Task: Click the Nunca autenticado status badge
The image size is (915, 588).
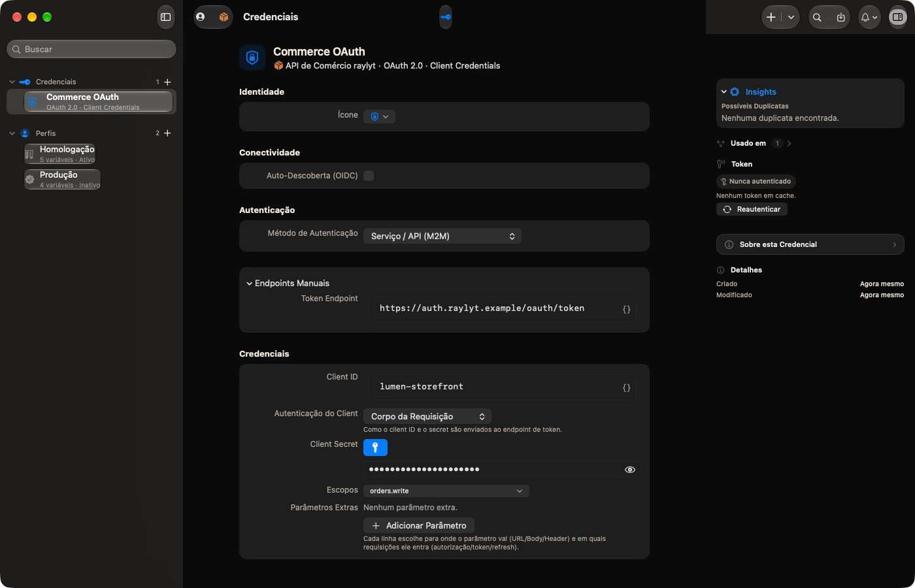Action: (x=756, y=182)
